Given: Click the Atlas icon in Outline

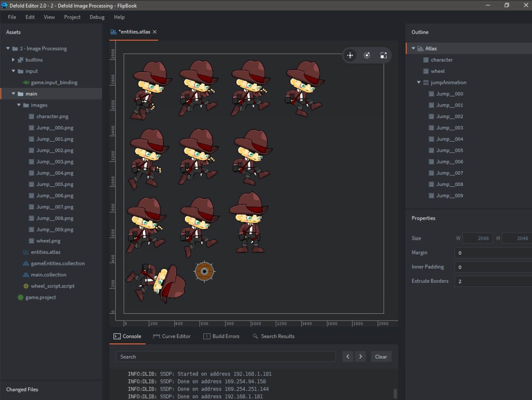Looking at the screenshot, I should click(x=420, y=48).
